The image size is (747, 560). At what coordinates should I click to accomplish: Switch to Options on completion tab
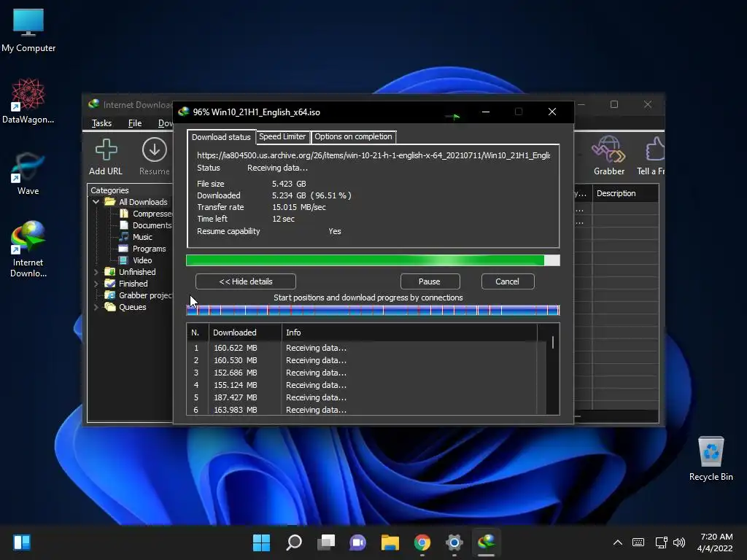353,136
